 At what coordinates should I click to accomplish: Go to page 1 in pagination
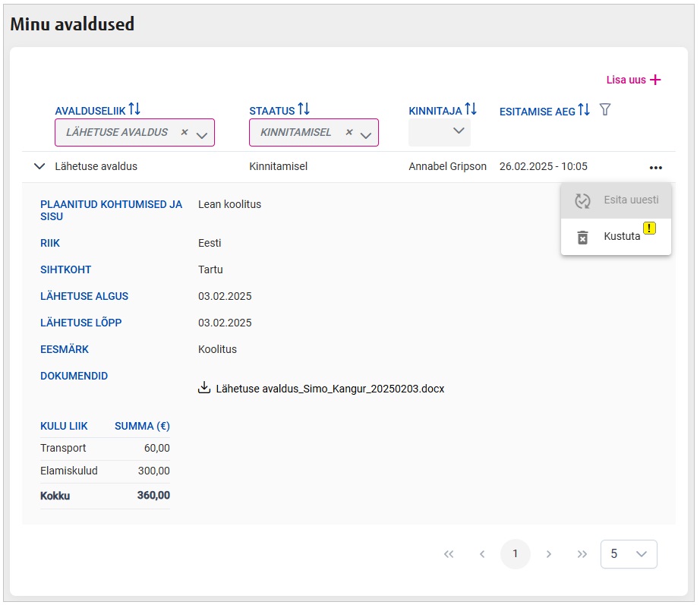pyautogui.click(x=516, y=554)
